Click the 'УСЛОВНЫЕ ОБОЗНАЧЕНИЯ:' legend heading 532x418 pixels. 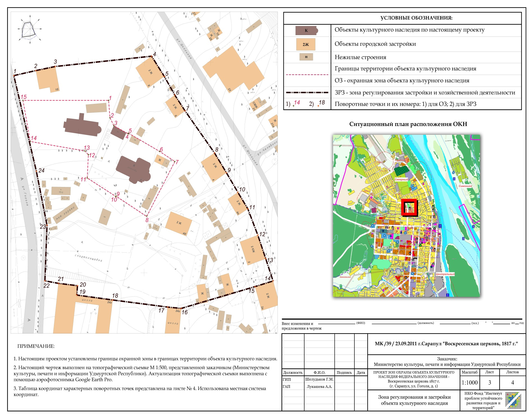tap(416, 18)
